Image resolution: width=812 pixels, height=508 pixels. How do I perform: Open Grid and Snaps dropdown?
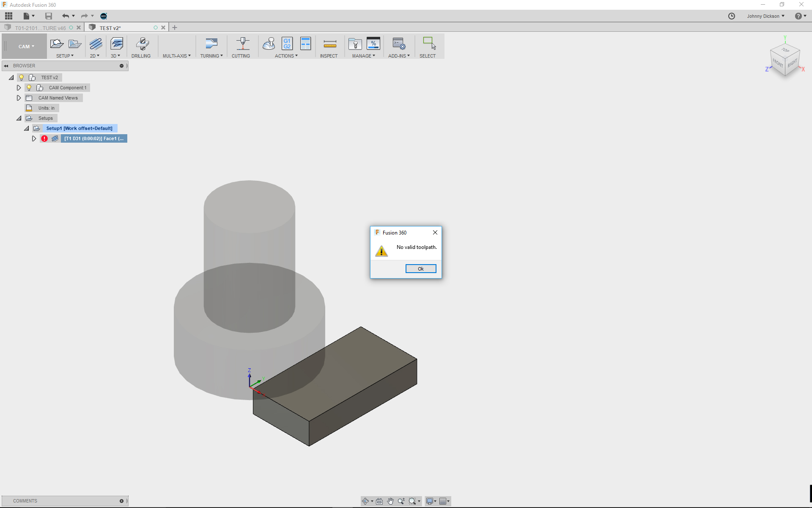(444, 501)
